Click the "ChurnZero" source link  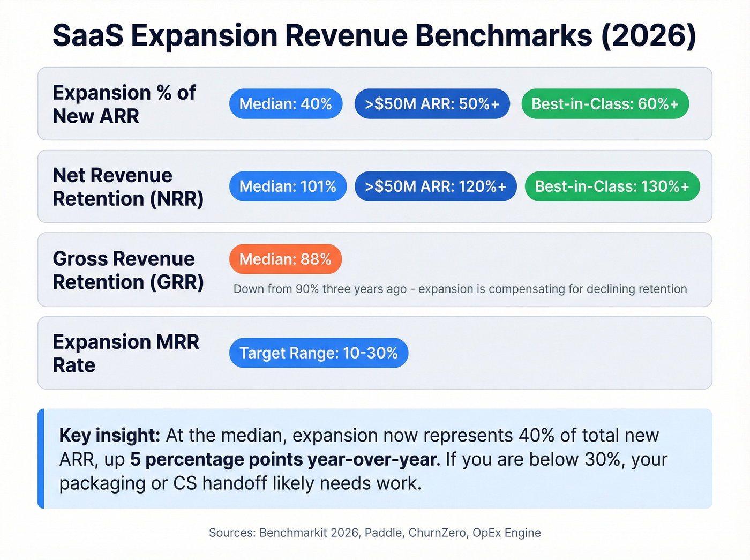[437, 533]
